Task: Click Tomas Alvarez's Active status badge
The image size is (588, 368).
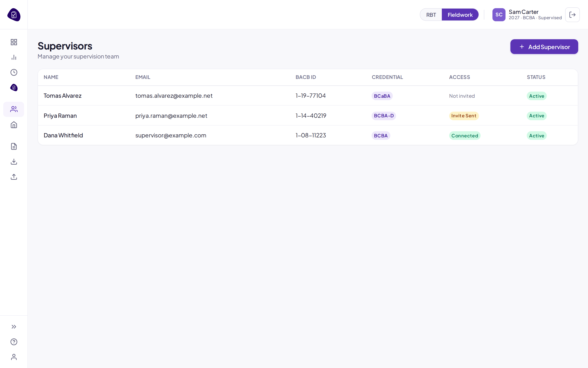Action: pos(537,96)
